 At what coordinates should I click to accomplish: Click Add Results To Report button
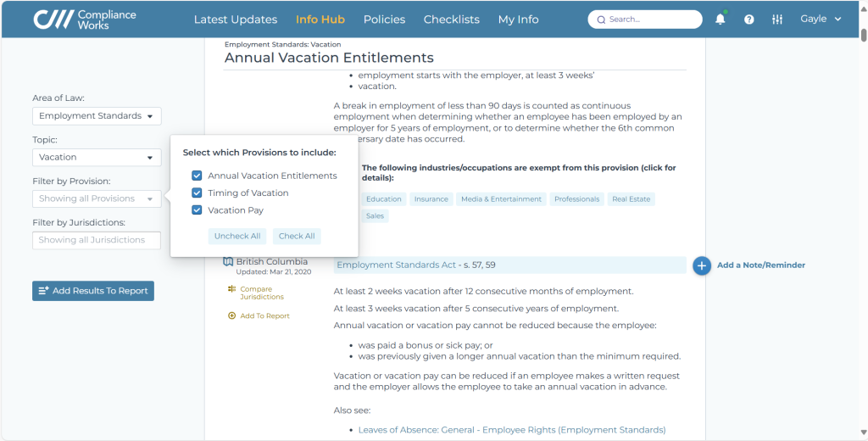click(93, 291)
